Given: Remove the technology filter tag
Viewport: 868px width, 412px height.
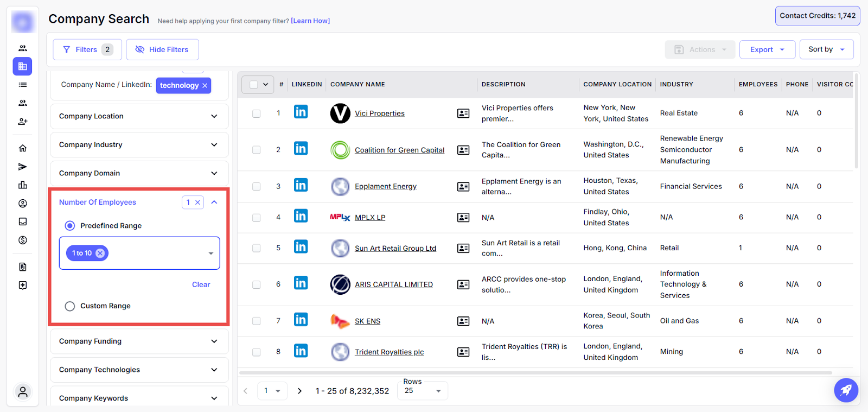Looking at the screenshot, I should pyautogui.click(x=205, y=86).
